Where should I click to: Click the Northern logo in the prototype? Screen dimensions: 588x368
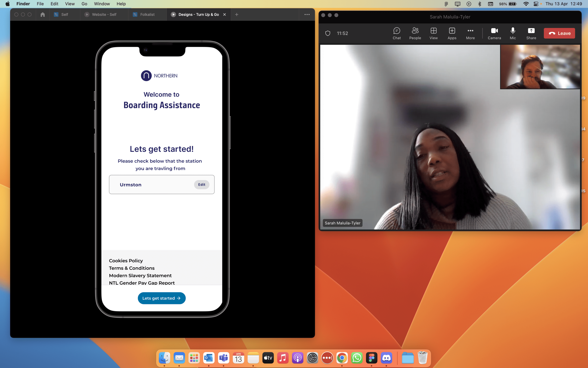(159, 76)
